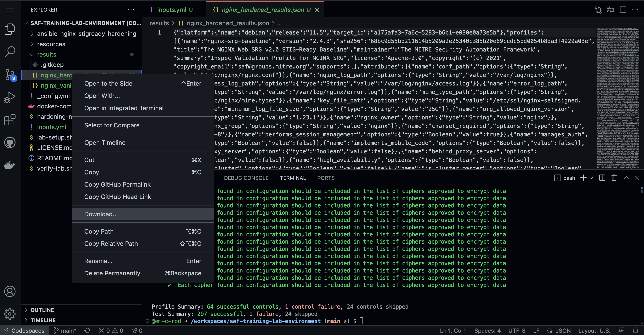Click the Explorer icon in activity bar
Image resolution: width=644 pixels, height=335 pixels.
pyautogui.click(x=10, y=29)
